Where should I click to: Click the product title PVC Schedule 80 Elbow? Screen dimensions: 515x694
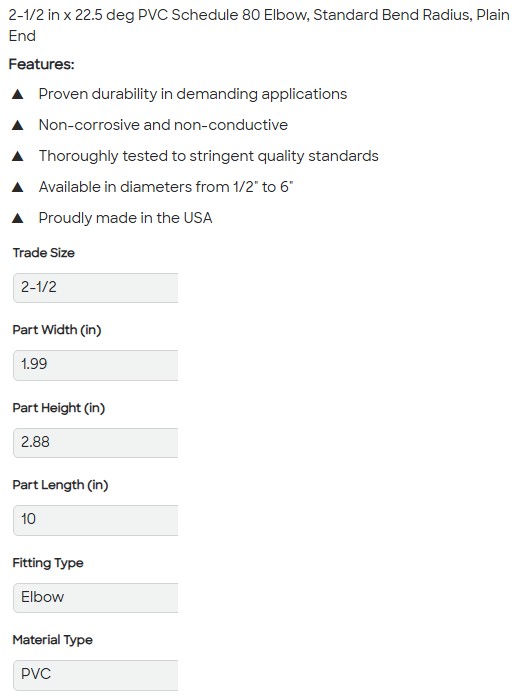point(259,25)
